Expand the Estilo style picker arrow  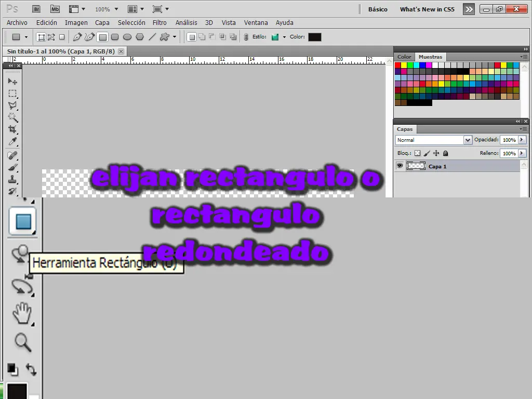(284, 37)
